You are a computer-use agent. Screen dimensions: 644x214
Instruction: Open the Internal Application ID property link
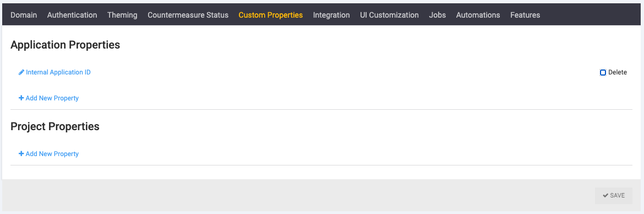pyautogui.click(x=58, y=72)
